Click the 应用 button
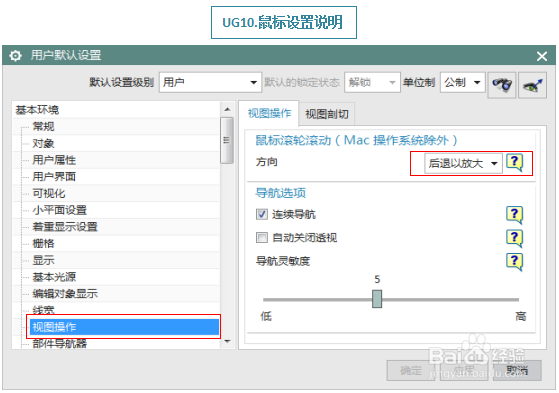559x393 pixels. [x=464, y=371]
